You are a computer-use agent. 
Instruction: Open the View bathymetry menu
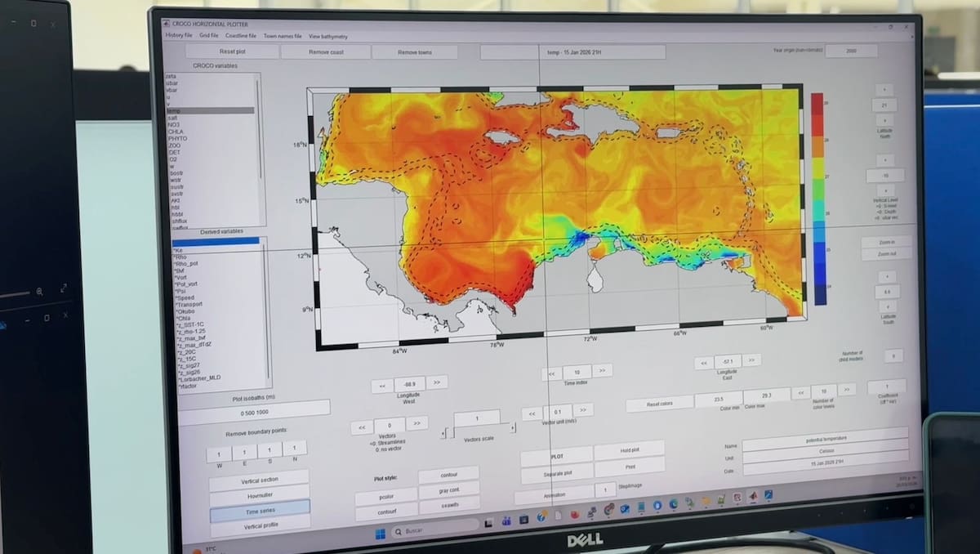(327, 37)
